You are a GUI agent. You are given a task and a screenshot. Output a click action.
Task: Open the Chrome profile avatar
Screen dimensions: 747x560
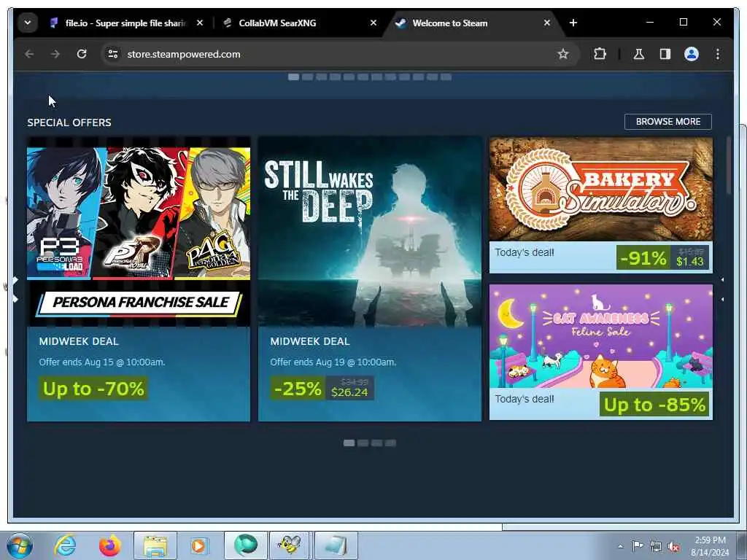(x=692, y=54)
